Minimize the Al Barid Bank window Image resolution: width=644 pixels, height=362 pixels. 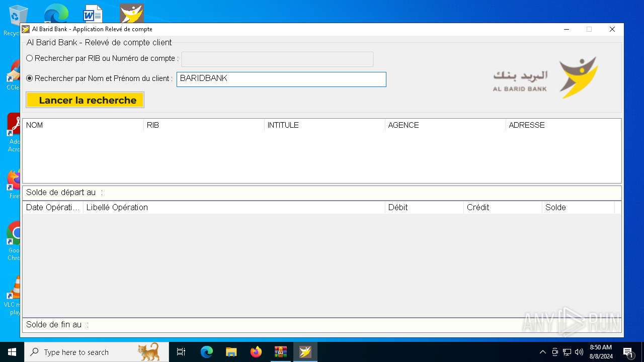(567, 29)
